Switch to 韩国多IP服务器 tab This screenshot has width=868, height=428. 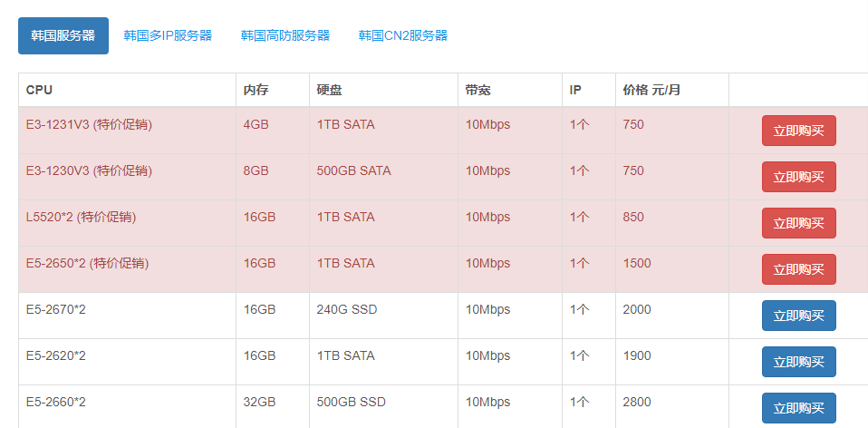coord(168,35)
